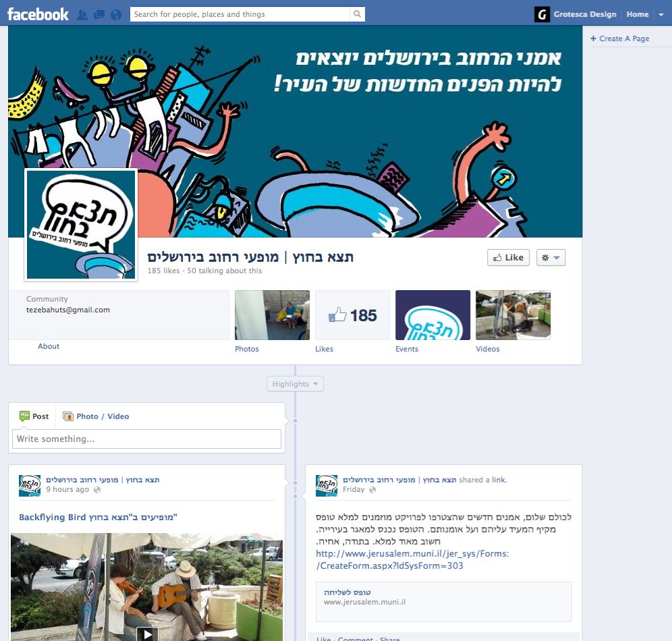Click the Facebook logo

coord(38,15)
